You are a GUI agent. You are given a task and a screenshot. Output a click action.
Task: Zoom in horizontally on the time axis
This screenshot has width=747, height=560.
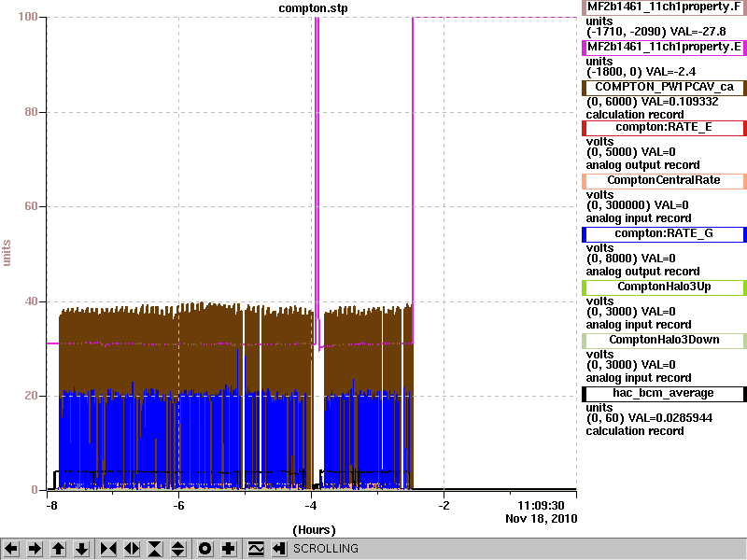click(108, 549)
